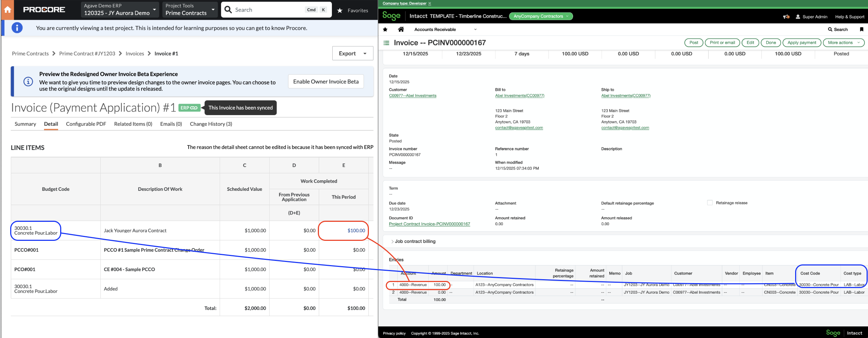Viewport: 868px width, 338px height.
Task: Click the Intacct search magnifier icon
Action: pos(830,29)
